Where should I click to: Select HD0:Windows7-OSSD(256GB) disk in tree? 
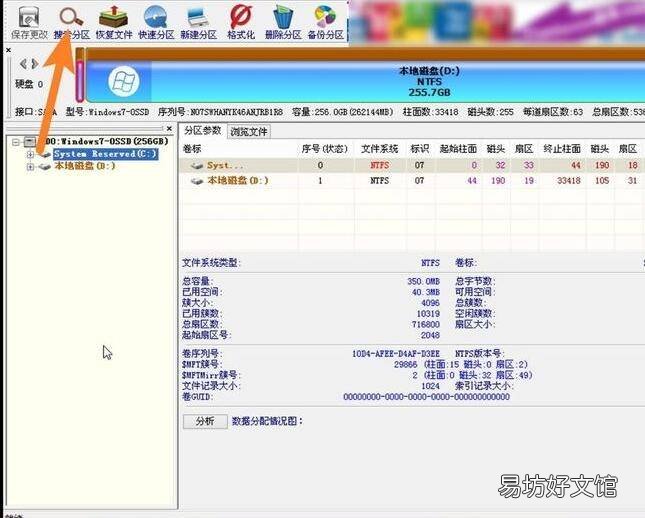click(x=106, y=141)
